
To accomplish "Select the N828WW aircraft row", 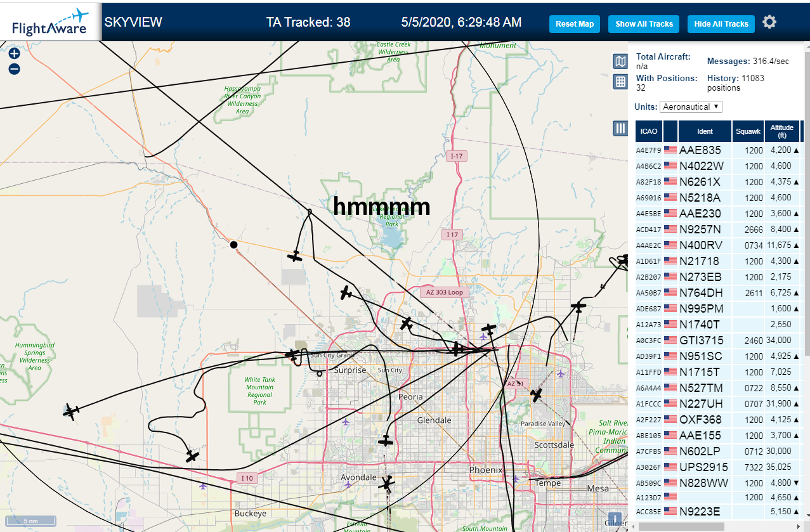I will coord(720,483).
